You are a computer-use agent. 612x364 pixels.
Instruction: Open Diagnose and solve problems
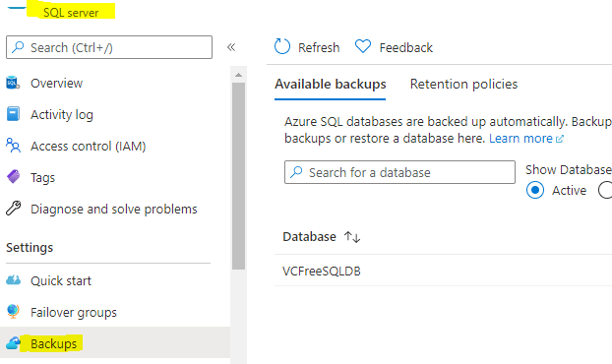click(115, 210)
